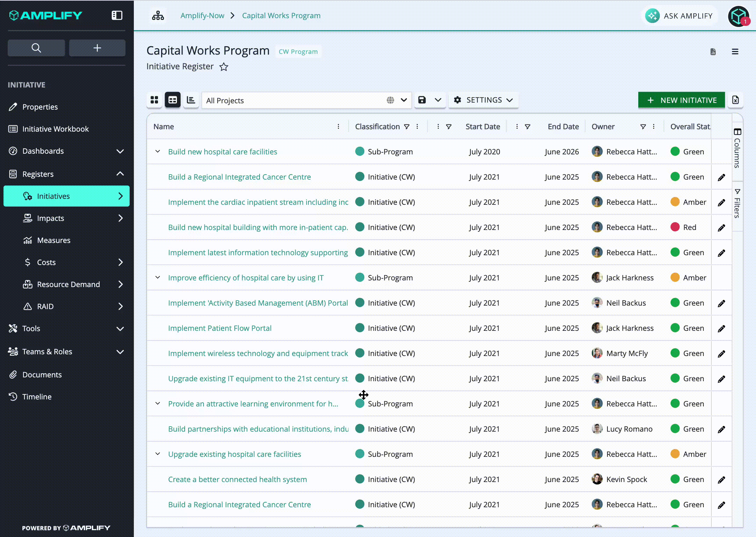The width and height of the screenshot is (756, 537).
Task: Click the report document icon near title
Action: point(713,52)
